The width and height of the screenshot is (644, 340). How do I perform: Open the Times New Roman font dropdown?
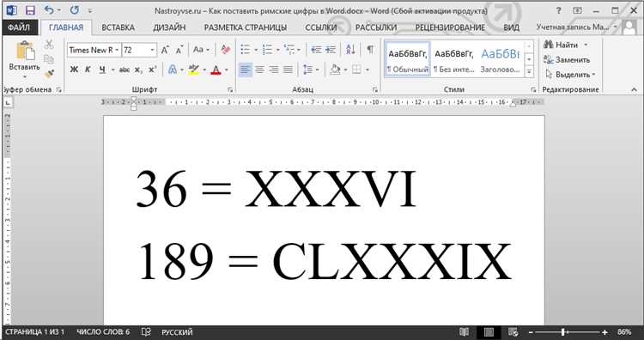pyautogui.click(x=117, y=50)
